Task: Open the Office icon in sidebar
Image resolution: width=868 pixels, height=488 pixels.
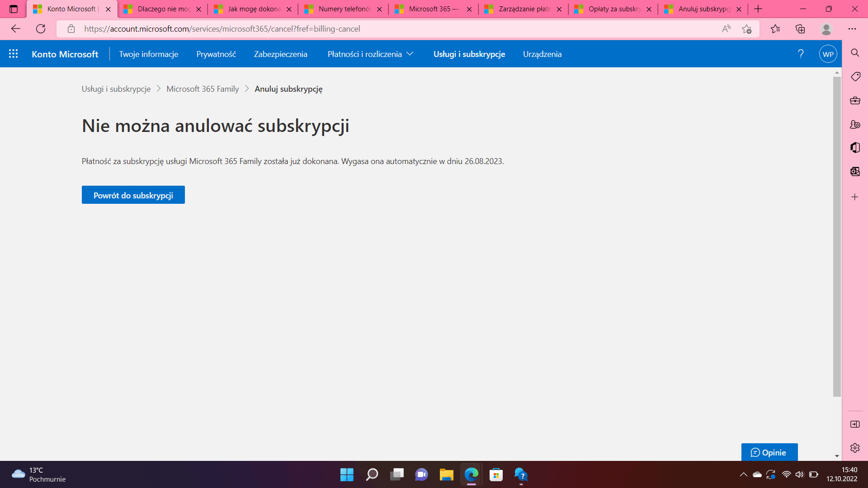Action: [855, 148]
